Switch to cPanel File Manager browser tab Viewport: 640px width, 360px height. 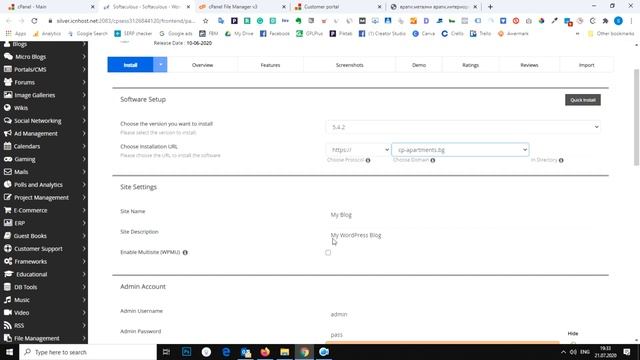point(242,7)
